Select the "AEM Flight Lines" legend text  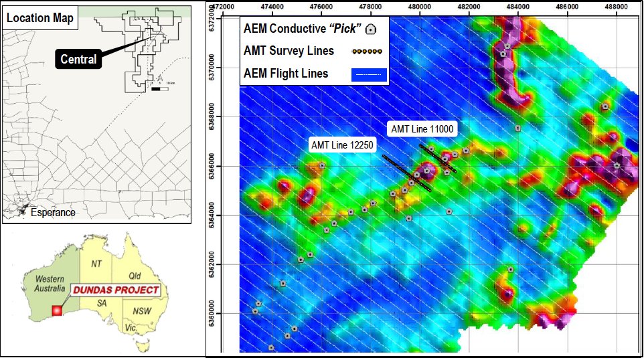click(286, 74)
